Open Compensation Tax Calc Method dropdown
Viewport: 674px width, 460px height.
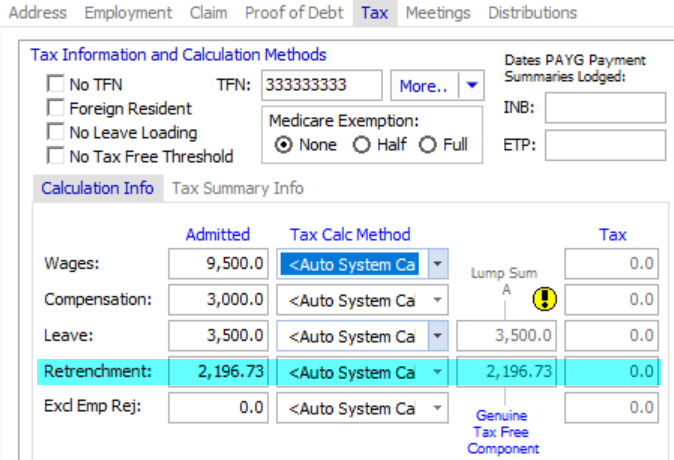click(x=436, y=301)
